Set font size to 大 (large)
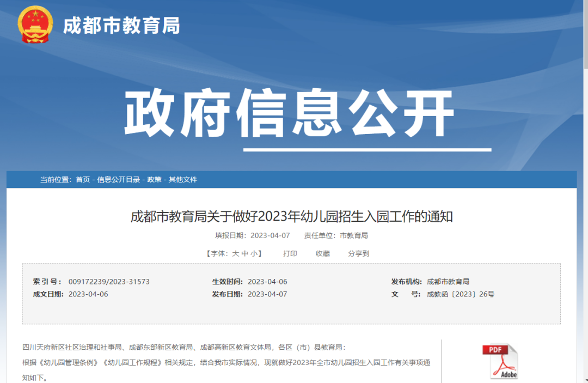 click(236, 253)
